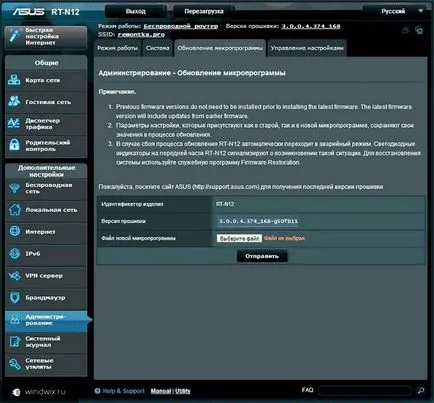Open the Quick Internet Setup wand icon
434x403 pixels.
pos(15,36)
